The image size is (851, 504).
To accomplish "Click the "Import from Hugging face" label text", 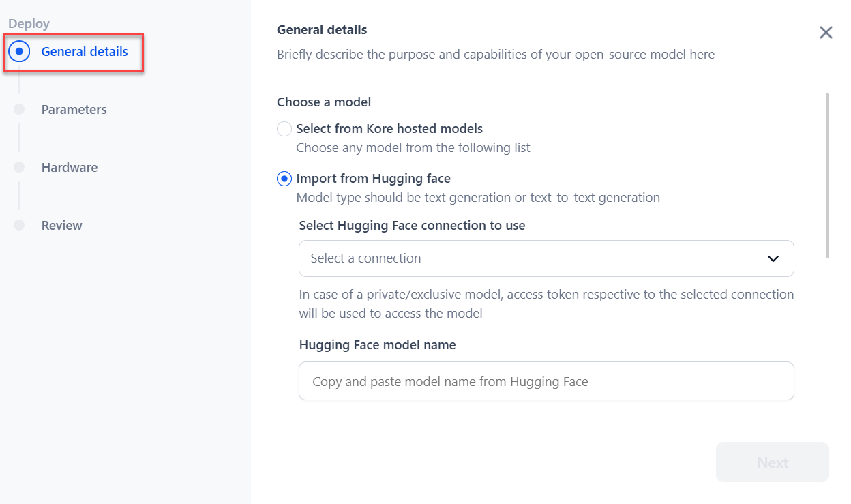I will [x=373, y=179].
